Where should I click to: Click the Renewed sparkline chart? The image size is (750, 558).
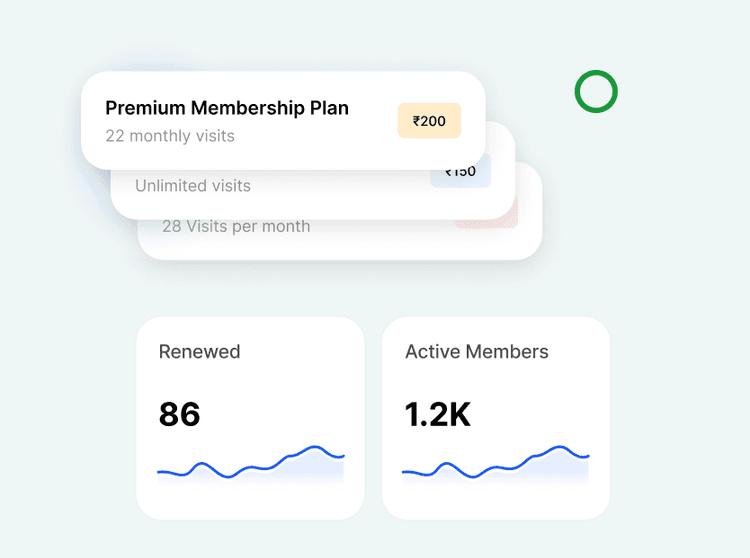coord(250,467)
